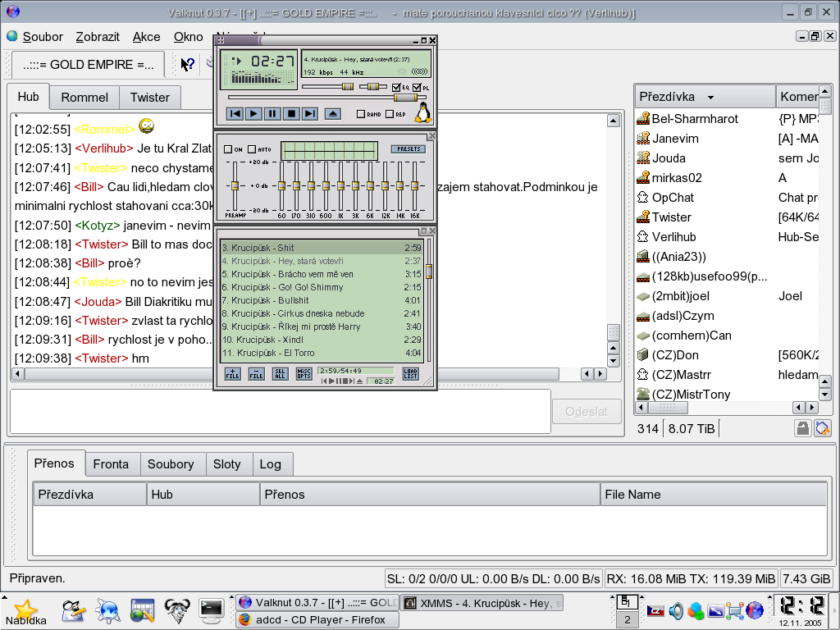Screen dimensions: 840x630
Task: Click the Tux penguin logo in XMMS
Action: click(423, 112)
